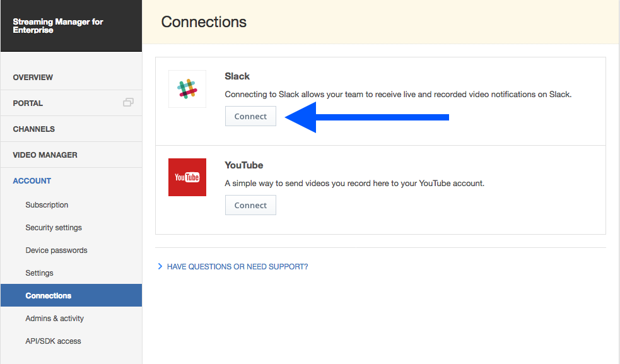
Task: Go to Overview in the sidebar
Action: click(71, 77)
